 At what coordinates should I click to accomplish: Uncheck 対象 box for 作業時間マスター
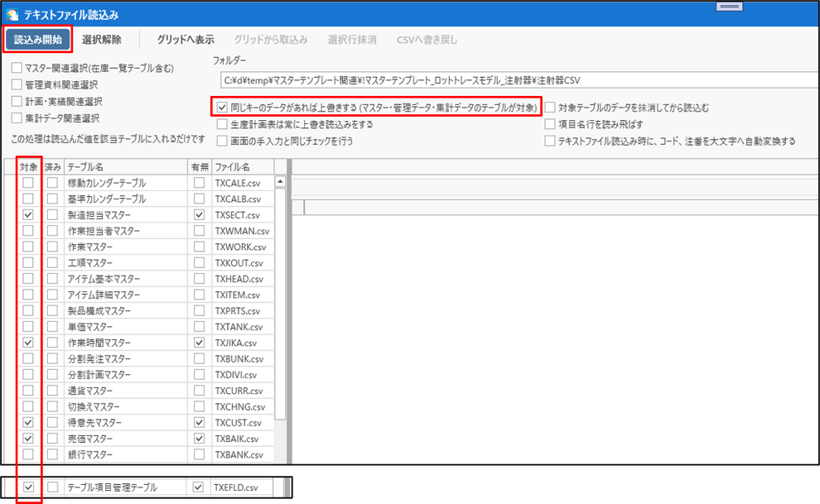28,343
